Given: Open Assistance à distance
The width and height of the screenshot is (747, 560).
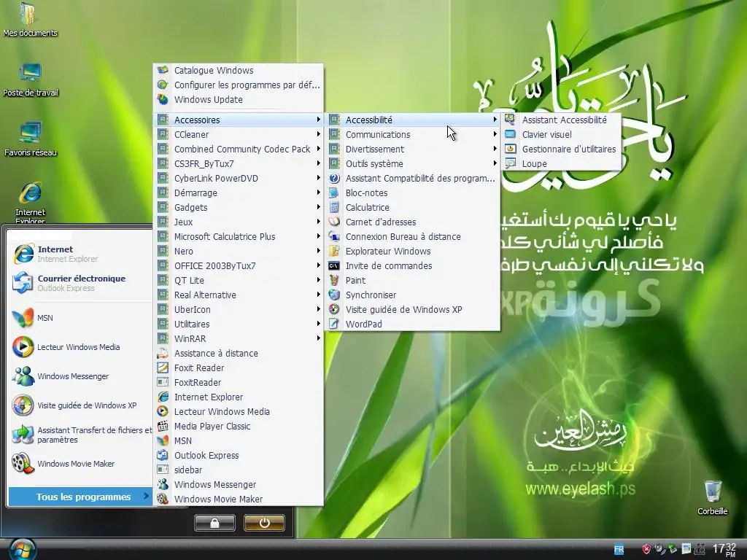Looking at the screenshot, I should [x=239, y=353].
